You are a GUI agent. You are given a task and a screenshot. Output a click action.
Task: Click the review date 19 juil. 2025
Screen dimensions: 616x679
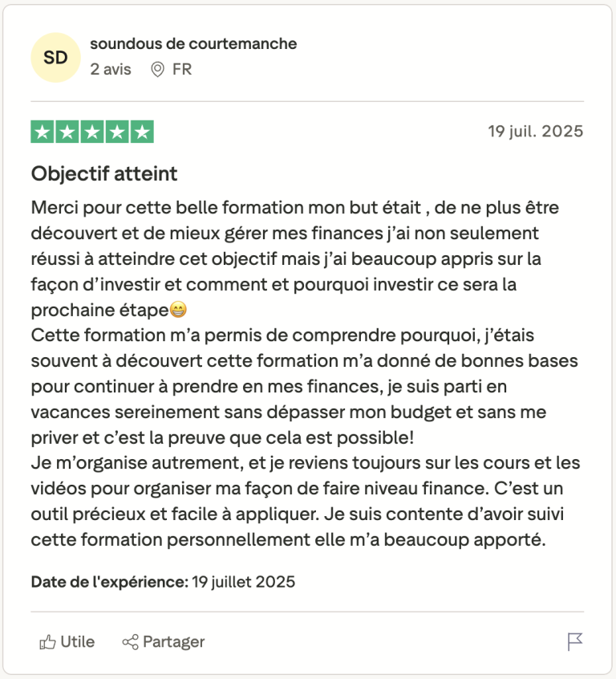click(535, 131)
